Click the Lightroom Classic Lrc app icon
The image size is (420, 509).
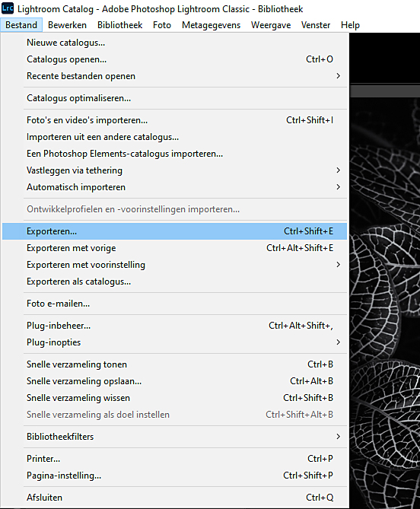(x=8, y=8)
